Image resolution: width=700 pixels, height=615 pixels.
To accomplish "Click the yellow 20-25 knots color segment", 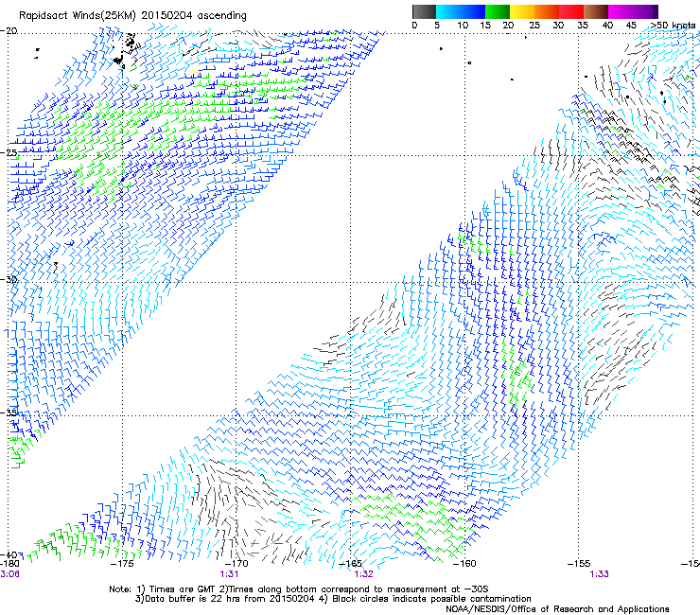I will point(522,11).
